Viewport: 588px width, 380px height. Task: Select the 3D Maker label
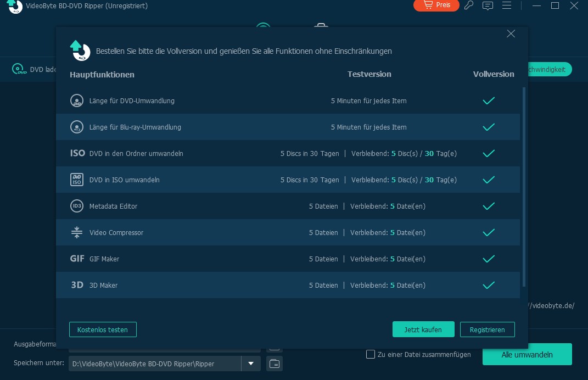click(104, 285)
